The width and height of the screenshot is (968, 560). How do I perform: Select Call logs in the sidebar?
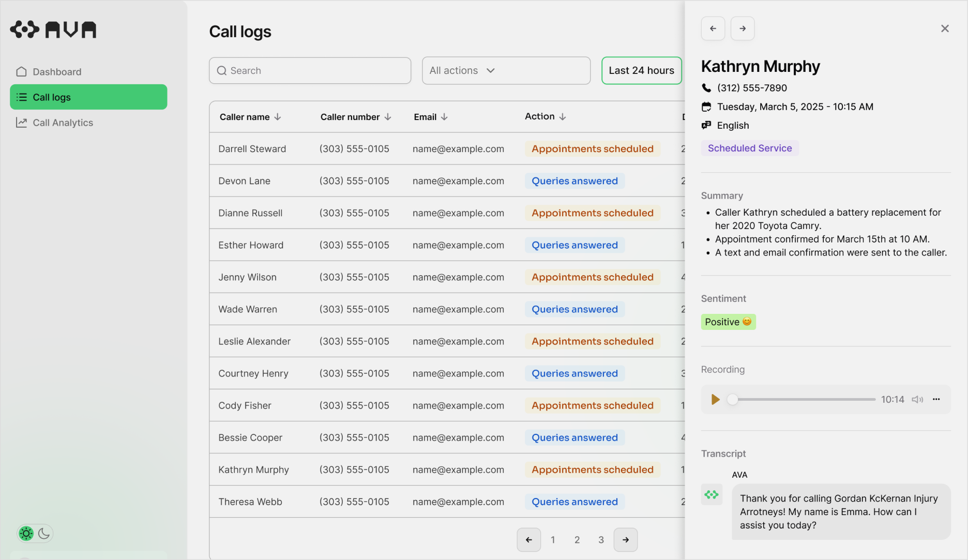click(88, 97)
